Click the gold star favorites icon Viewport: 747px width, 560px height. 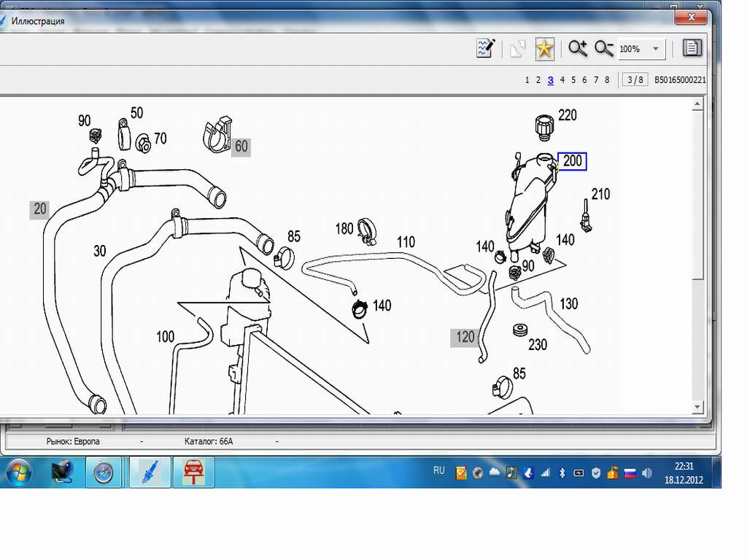(545, 49)
